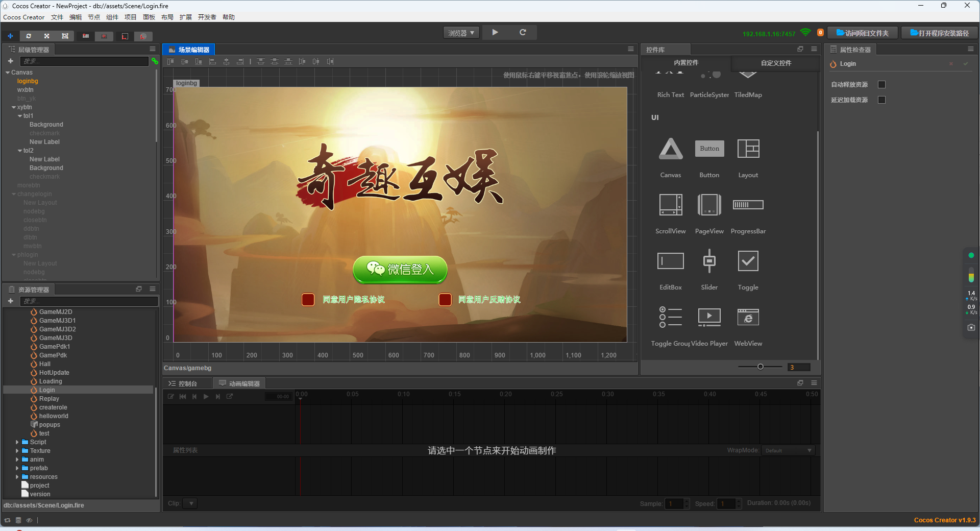Open the 浏览器 preview target dropdown
The width and height of the screenshot is (980, 531).
coord(460,32)
